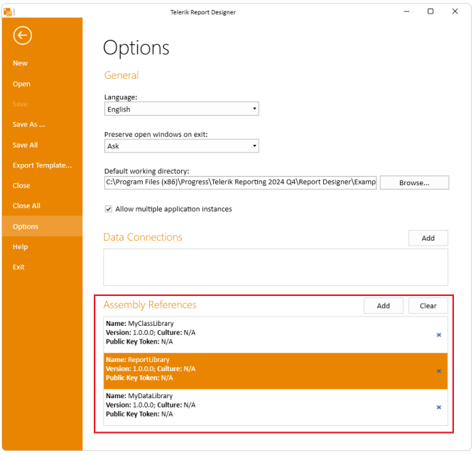Click the Telerik Report Designer app icon
Screen dimensions: 476x455
tap(8, 12)
